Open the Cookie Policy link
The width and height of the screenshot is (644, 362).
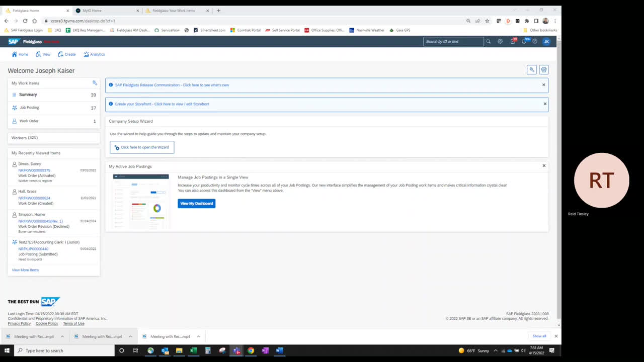point(47,324)
